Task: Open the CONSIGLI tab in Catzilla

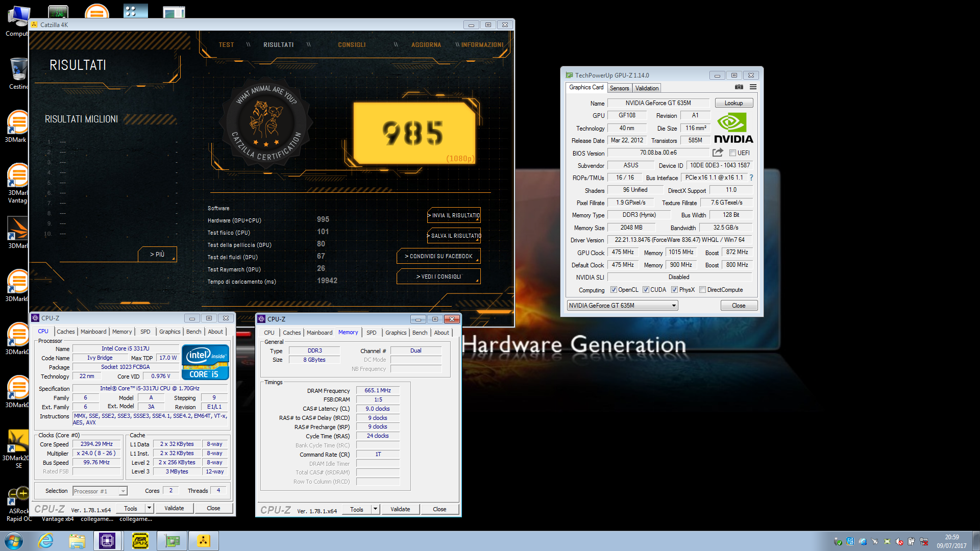Action: point(352,45)
